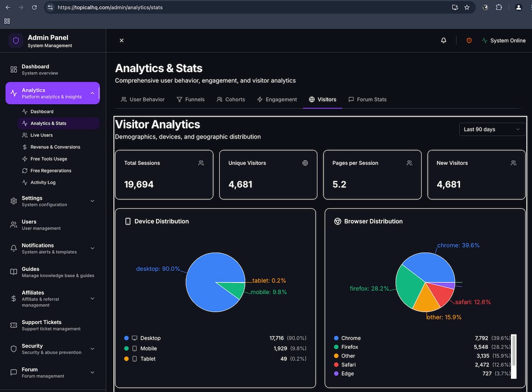Click the Total Sessions card users icon
Viewport: 532px width, 392px height.
pos(201,163)
